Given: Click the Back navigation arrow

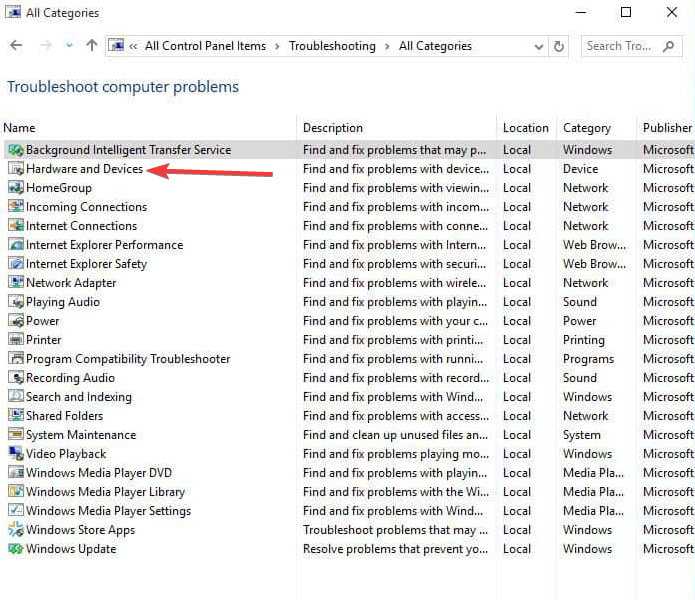Looking at the screenshot, I should coord(16,46).
